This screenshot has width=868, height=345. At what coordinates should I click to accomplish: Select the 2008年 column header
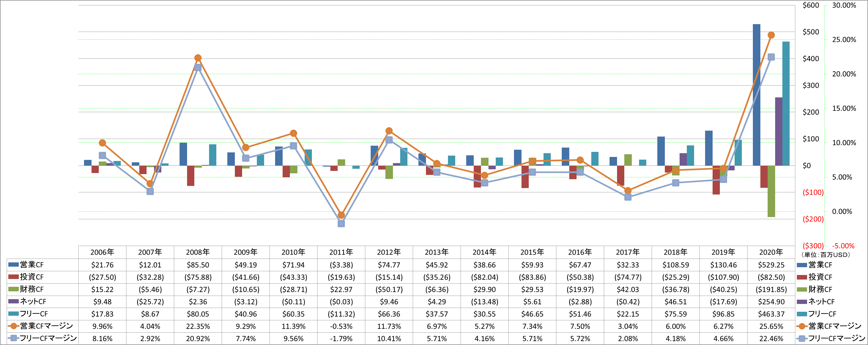click(x=198, y=252)
